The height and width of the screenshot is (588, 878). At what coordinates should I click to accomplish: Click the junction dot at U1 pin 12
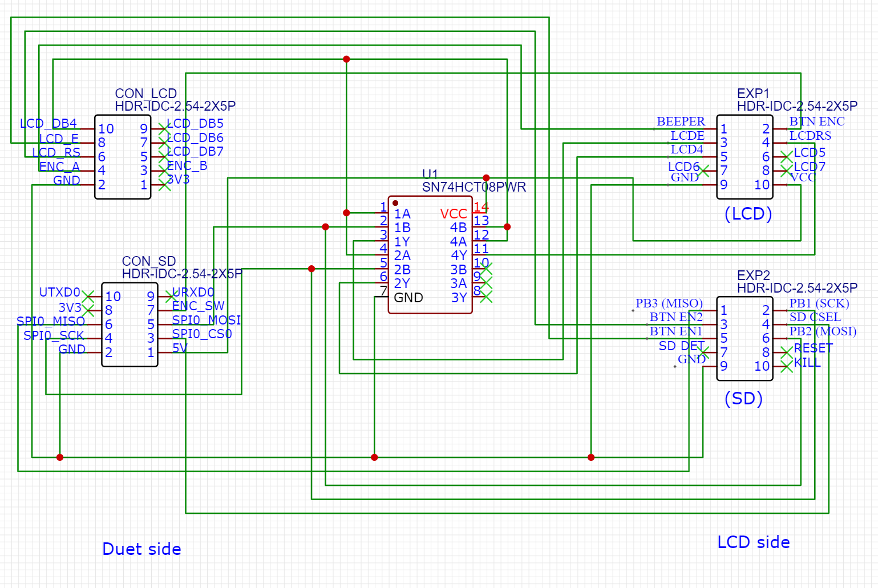point(507,227)
